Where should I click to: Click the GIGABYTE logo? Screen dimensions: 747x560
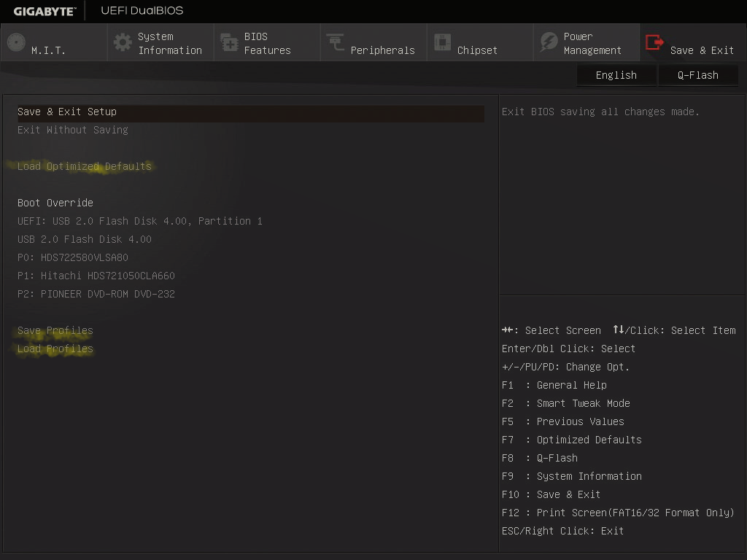(x=44, y=11)
